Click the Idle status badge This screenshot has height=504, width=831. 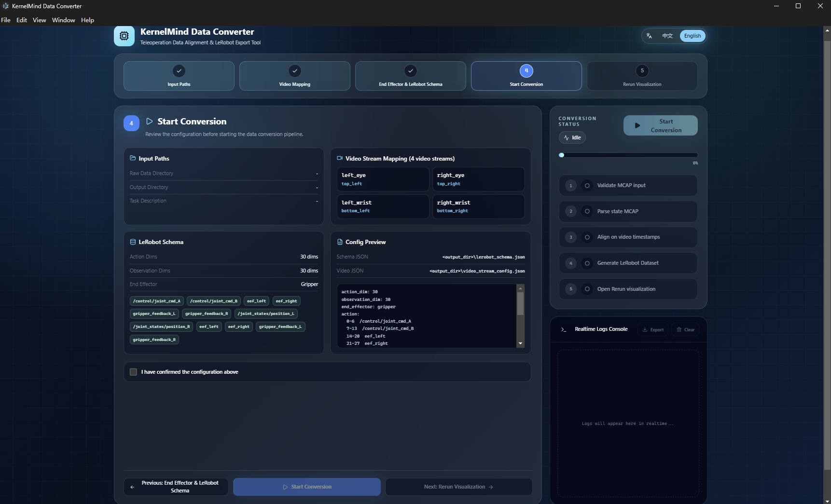(572, 138)
